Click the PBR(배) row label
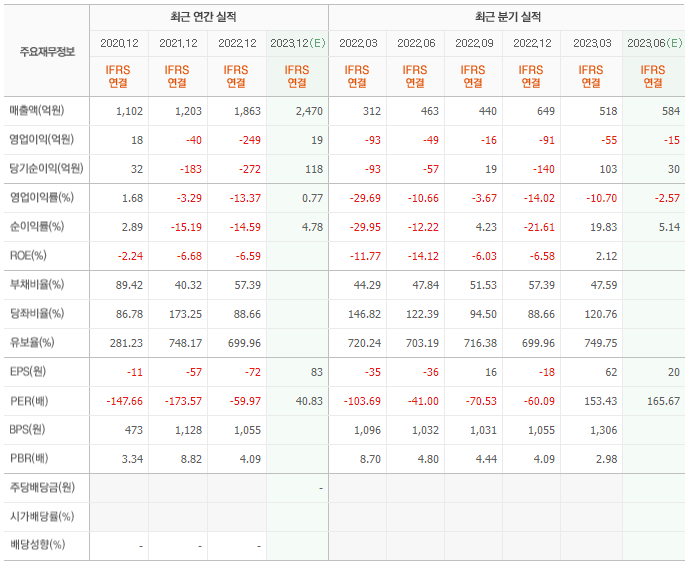Screen dimensions: 689x565 (x=29, y=459)
